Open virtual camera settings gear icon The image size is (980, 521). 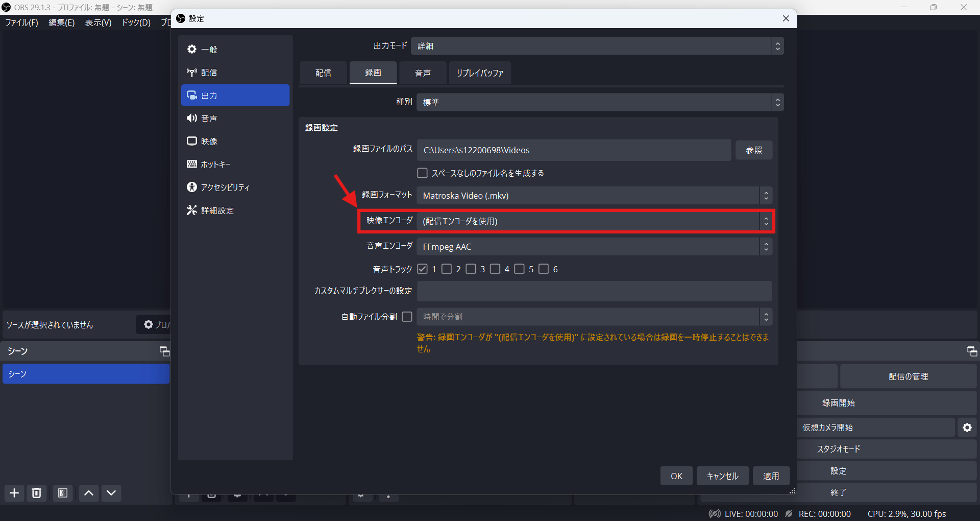click(x=967, y=428)
